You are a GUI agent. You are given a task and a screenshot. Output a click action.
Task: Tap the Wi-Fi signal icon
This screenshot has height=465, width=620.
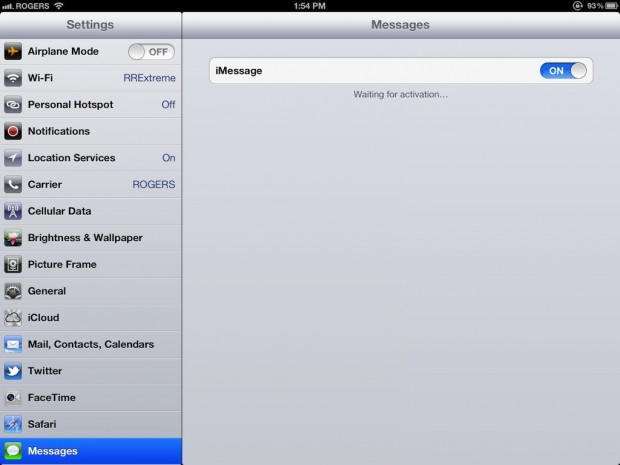pyautogui.click(x=13, y=78)
